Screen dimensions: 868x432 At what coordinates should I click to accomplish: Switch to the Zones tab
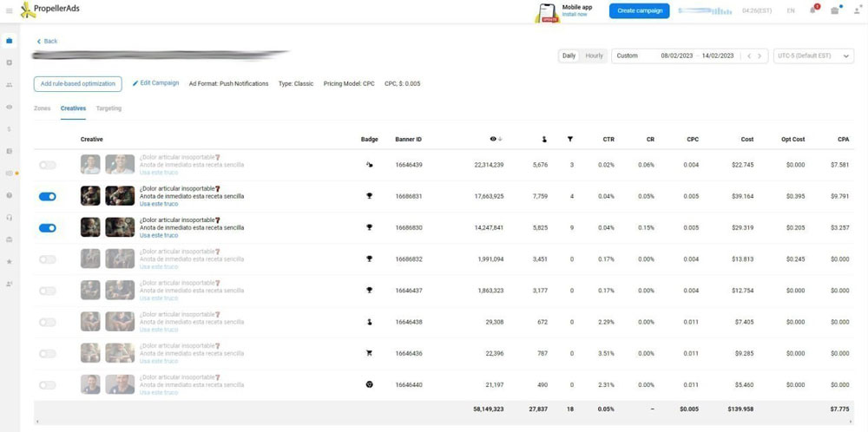coord(42,108)
